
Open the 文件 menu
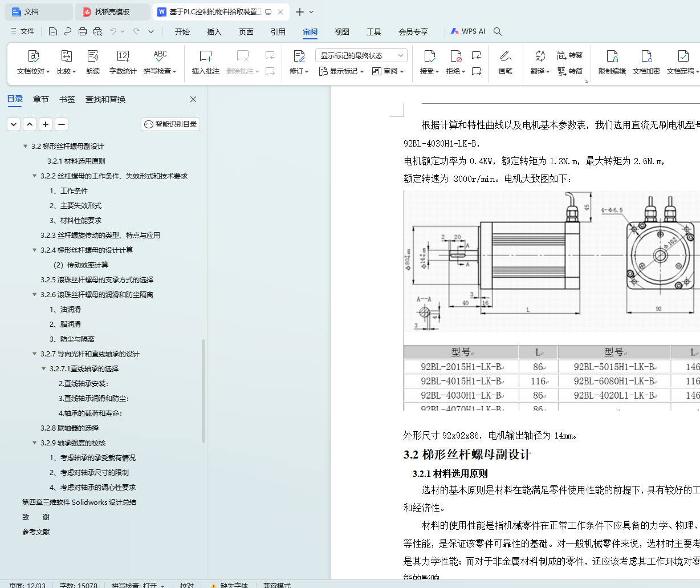(x=23, y=31)
